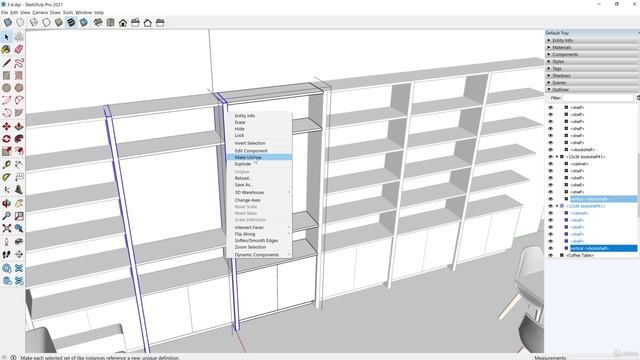640x360 pixels.
Task: Open the Camera menu
Action: pyautogui.click(x=40, y=13)
